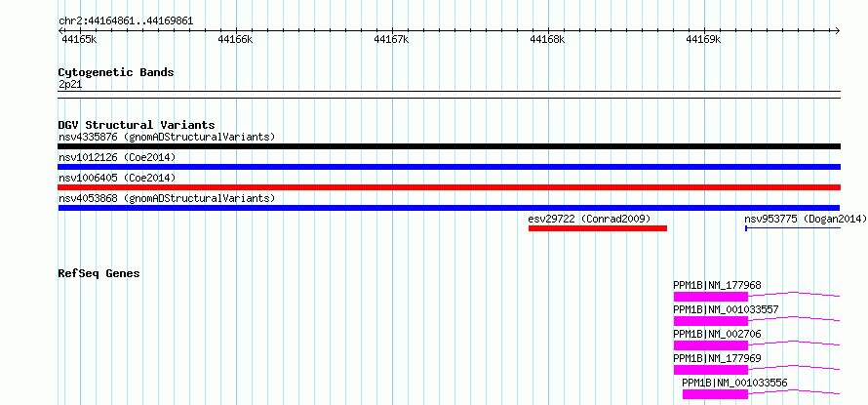Click the thin blue nsv953775 variant line
The height and width of the screenshot is (405, 868).
point(793,228)
